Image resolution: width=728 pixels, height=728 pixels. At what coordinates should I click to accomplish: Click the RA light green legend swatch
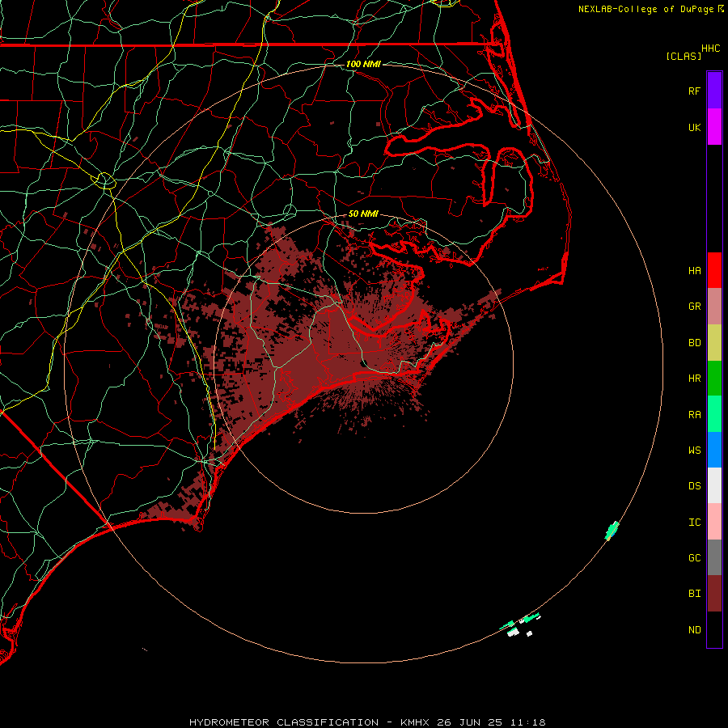714,414
